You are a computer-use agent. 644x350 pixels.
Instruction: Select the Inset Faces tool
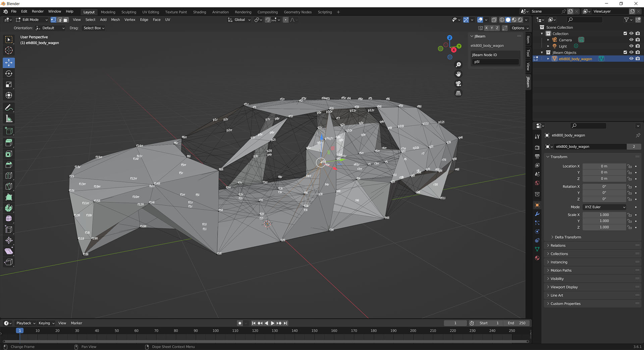click(9, 154)
